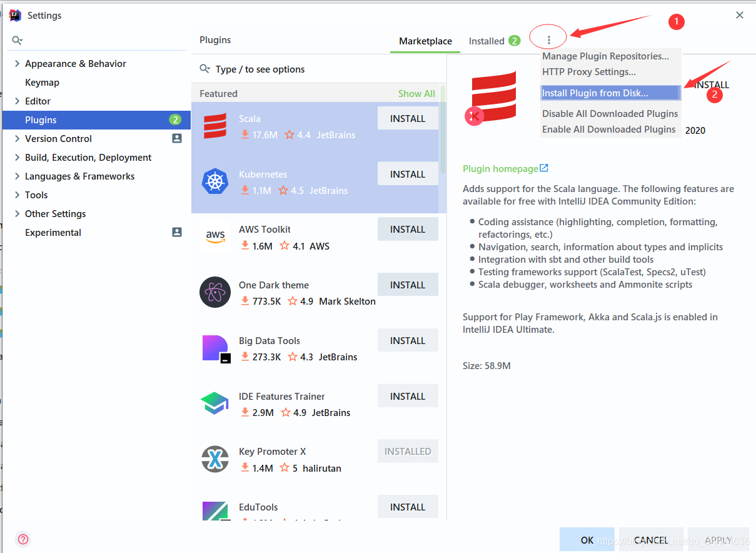Viewport: 756px width, 553px height.
Task: Expand the Editor settings node
Action: (17, 101)
